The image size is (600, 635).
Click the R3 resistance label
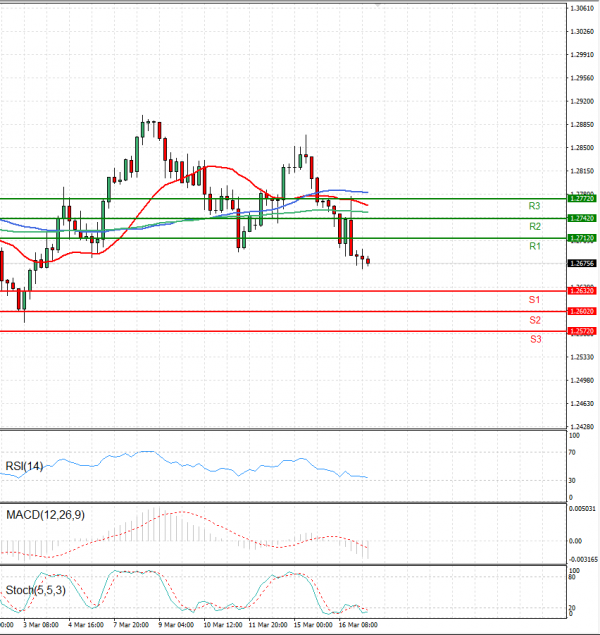click(534, 206)
